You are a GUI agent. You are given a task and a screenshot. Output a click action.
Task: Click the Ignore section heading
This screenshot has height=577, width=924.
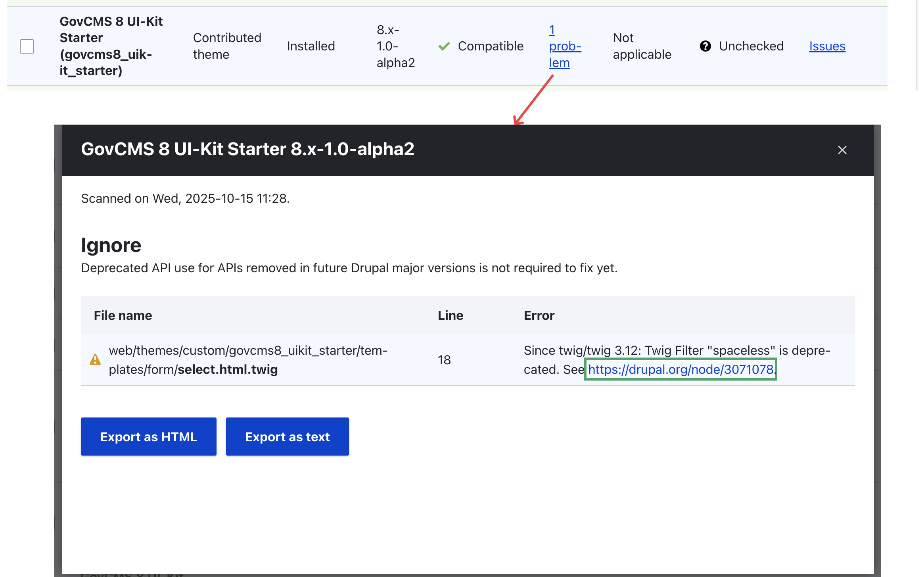(x=111, y=245)
